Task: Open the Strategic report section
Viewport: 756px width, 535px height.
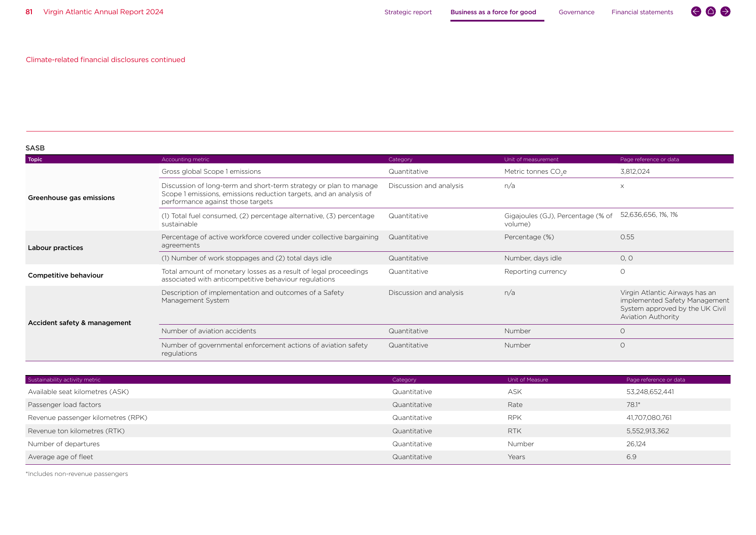Action: point(408,12)
